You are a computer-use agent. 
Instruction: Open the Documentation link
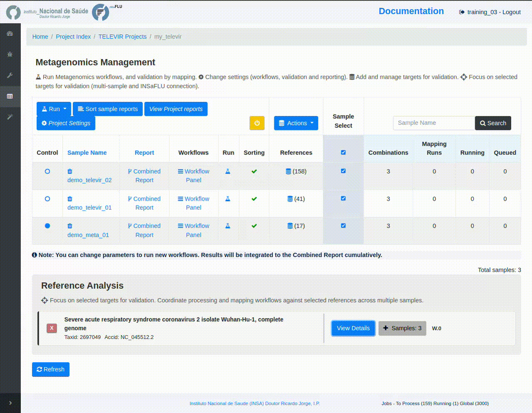pos(411,11)
